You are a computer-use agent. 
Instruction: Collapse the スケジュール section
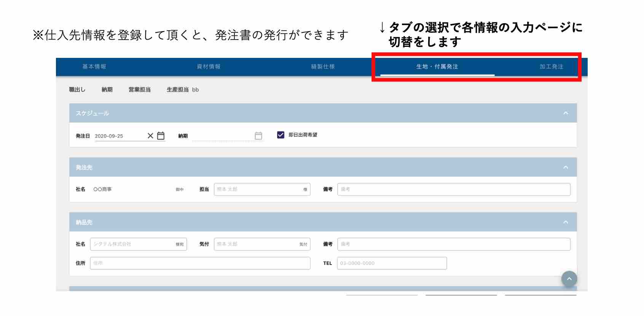566,113
